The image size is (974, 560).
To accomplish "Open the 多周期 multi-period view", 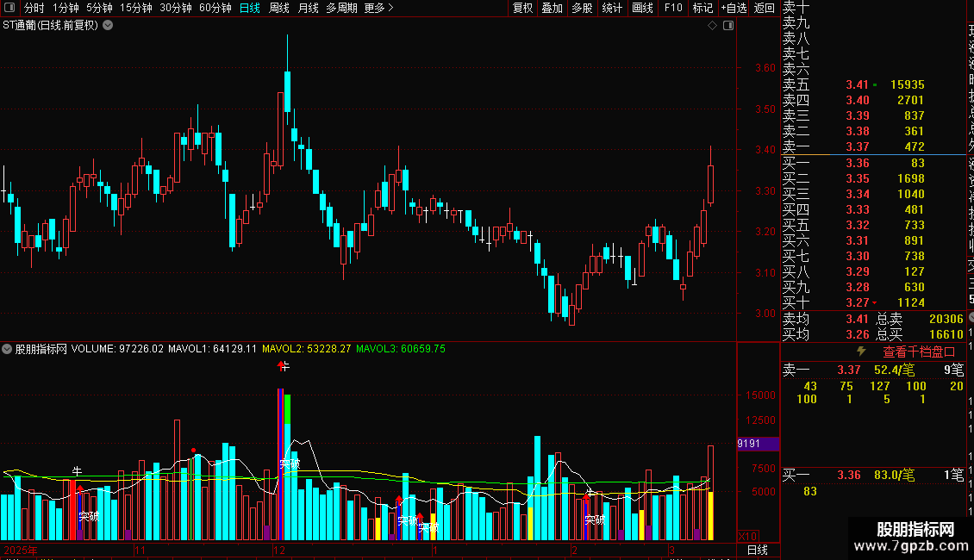I will click(x=341, y=8).
